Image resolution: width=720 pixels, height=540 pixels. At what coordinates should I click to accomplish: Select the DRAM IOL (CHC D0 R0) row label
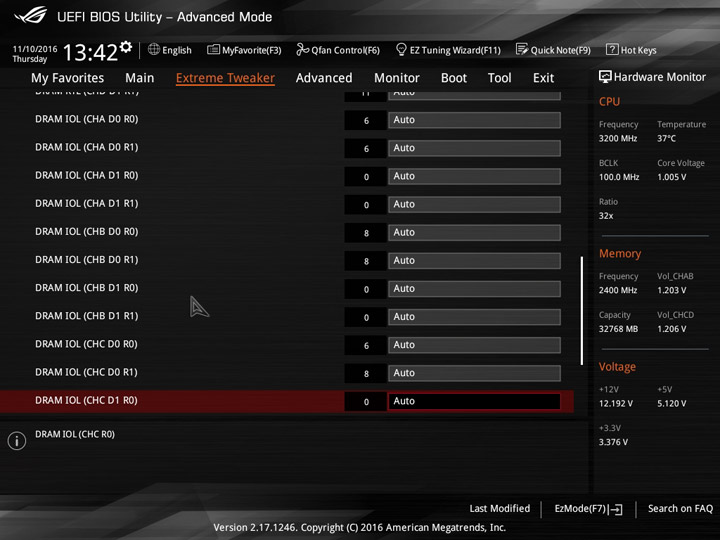(86, 344)
